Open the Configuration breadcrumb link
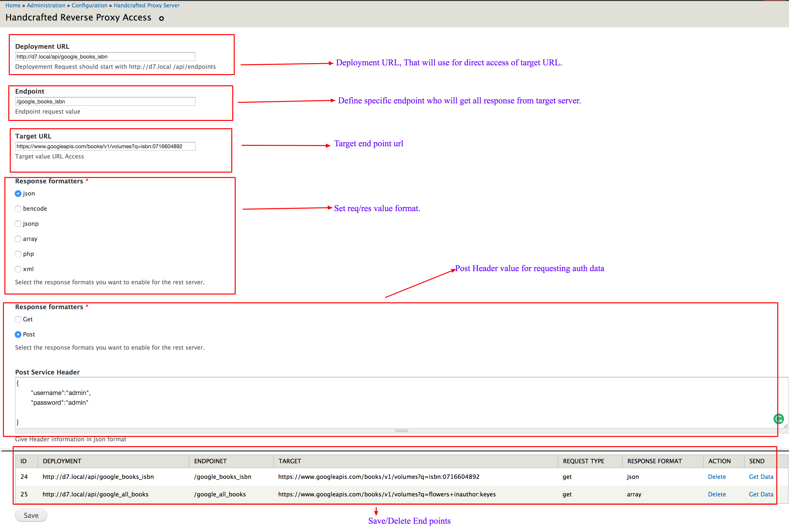The image size is (789, 532). [x=89, y=5]
